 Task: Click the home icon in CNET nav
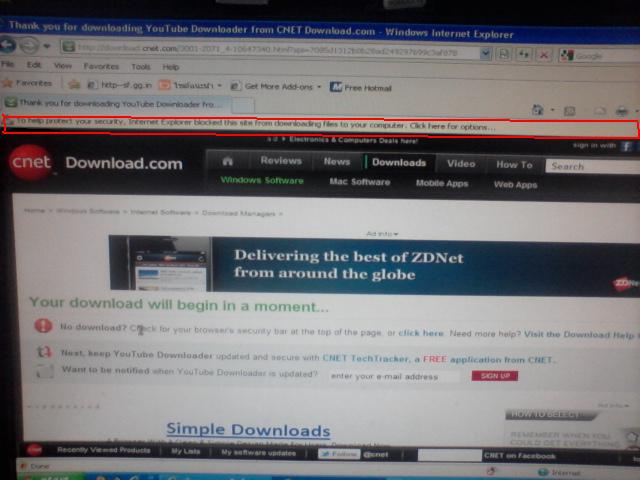pos(228,161)
